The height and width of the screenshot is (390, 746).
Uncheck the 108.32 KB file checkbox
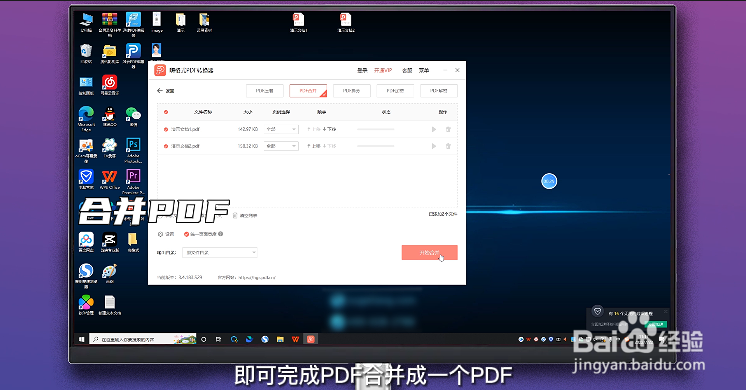coord(166,146)
